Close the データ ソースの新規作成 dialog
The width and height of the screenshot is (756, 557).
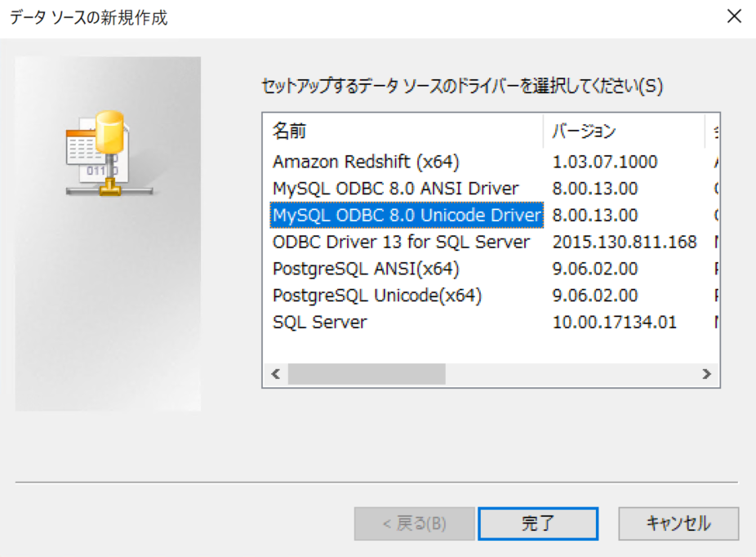coord(734,16)
